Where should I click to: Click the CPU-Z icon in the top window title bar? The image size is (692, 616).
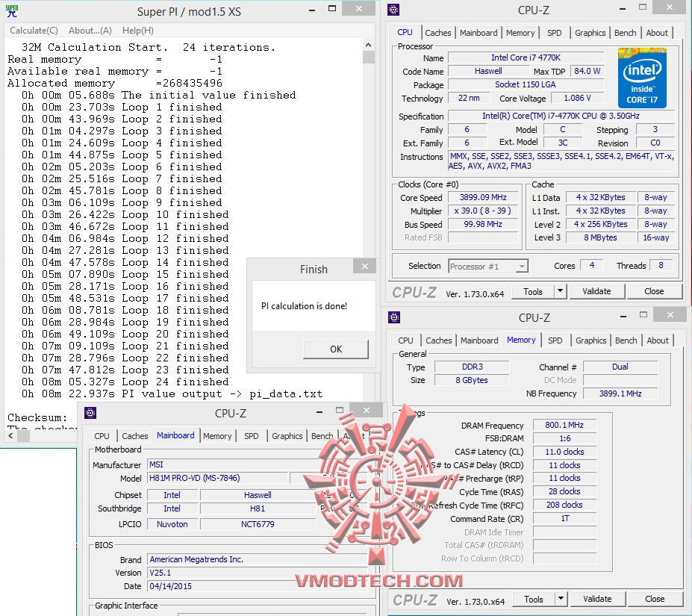[393, 10]
